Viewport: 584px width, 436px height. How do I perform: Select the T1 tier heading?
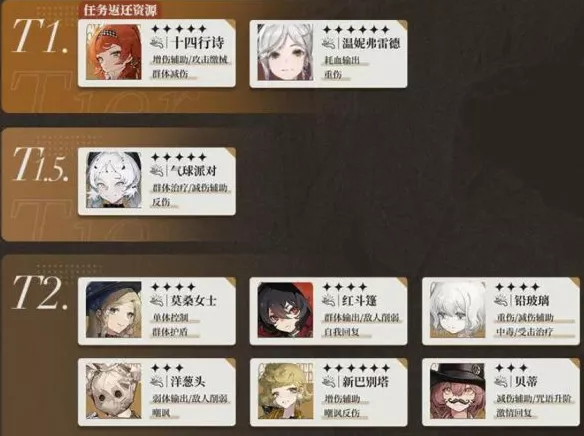(x=39, y=36)
